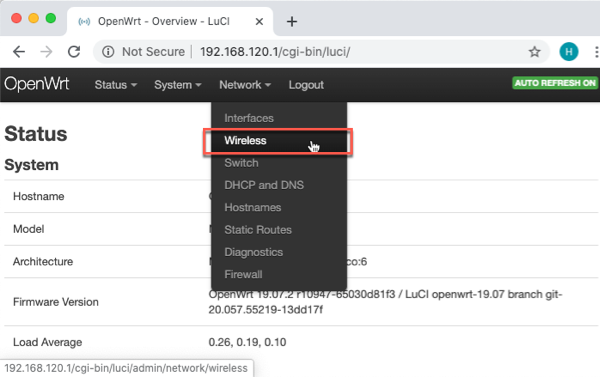The image size is (600, 377).
Task: Open Wireless from Network menu
Action: tap(278, 141)
